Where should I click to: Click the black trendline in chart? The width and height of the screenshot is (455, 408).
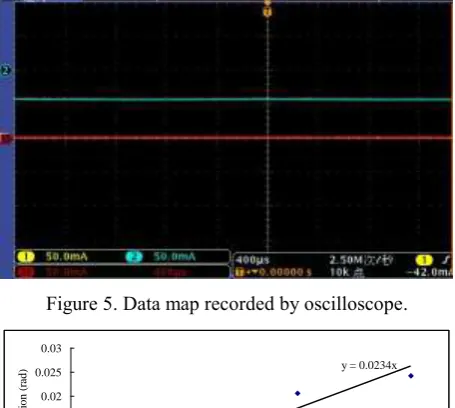click(x=353, y=387)
